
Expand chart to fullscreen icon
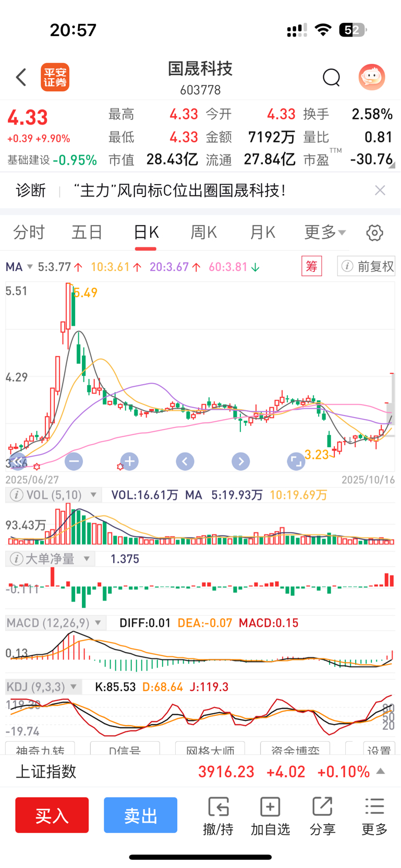pos(296,461)
